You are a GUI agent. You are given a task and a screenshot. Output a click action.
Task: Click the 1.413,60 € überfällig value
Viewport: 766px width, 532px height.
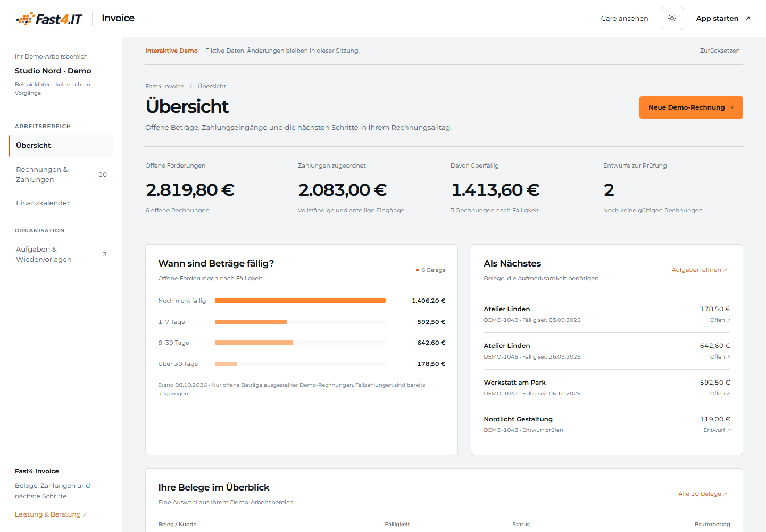pos(495,190)
